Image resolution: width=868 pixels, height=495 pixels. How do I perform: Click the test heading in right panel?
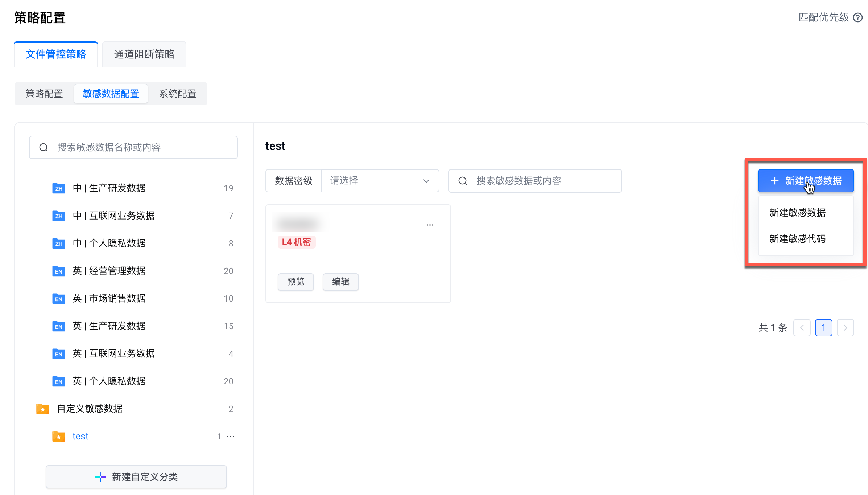pos(275,146)
